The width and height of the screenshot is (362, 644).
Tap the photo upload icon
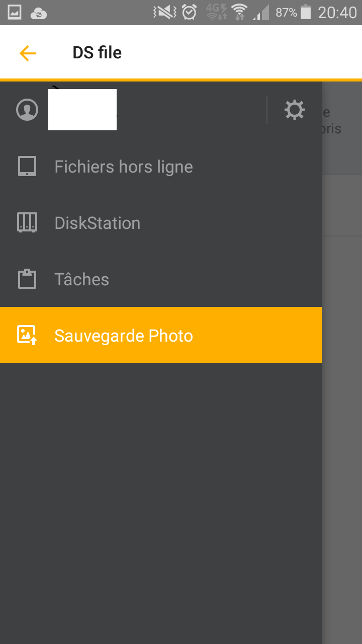point(27,335)
